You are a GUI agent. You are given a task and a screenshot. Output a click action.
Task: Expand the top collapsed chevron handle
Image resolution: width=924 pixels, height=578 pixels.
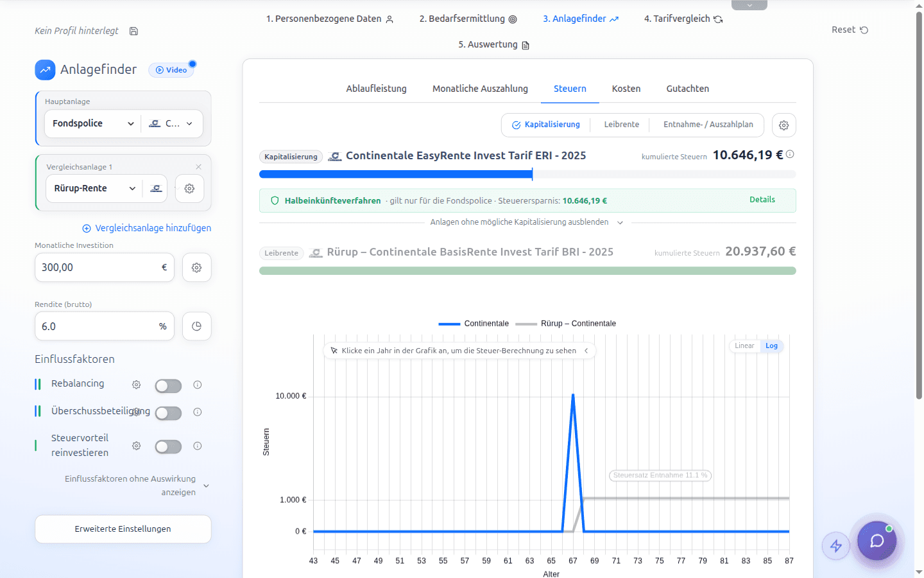tap(749, 5)
